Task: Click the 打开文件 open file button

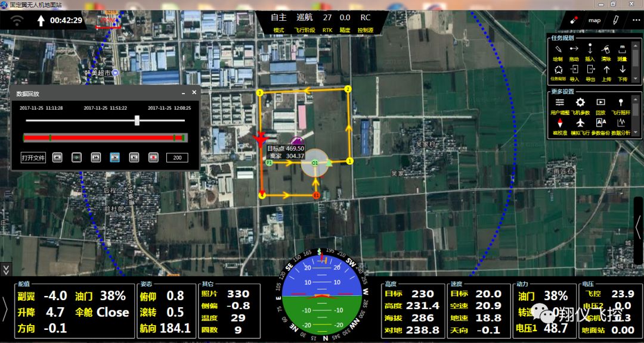Action: coord(33,158)
